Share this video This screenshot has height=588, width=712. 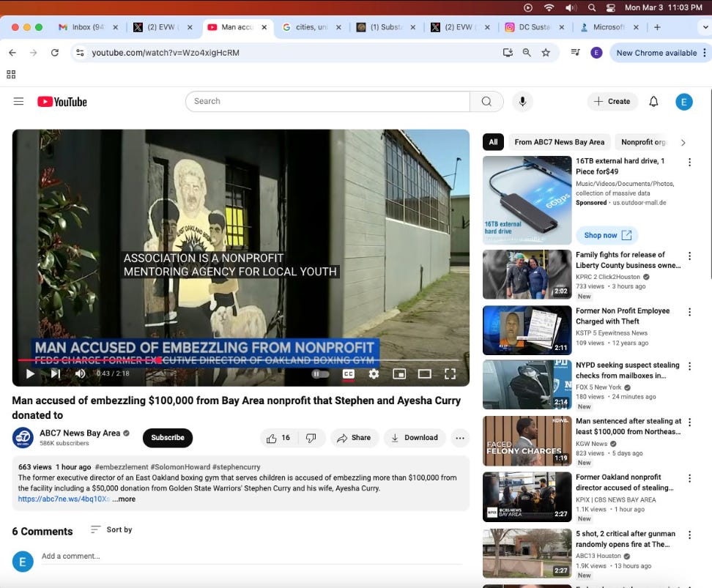(x=355, y=438)
